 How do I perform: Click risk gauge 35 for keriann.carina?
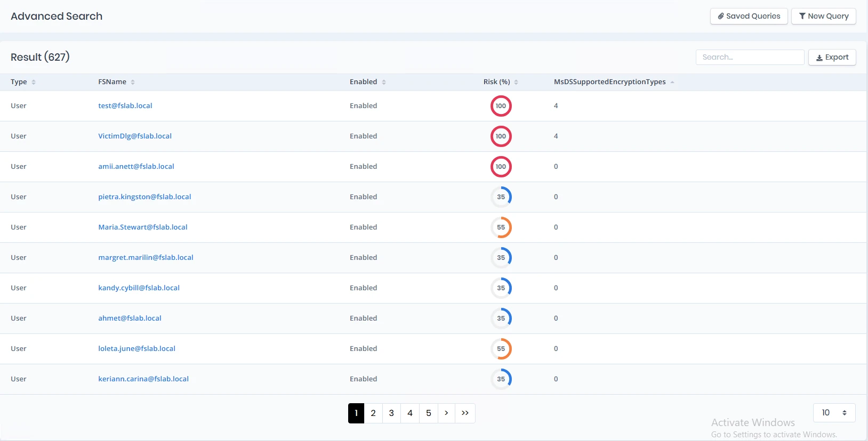[x=501, y=379]
